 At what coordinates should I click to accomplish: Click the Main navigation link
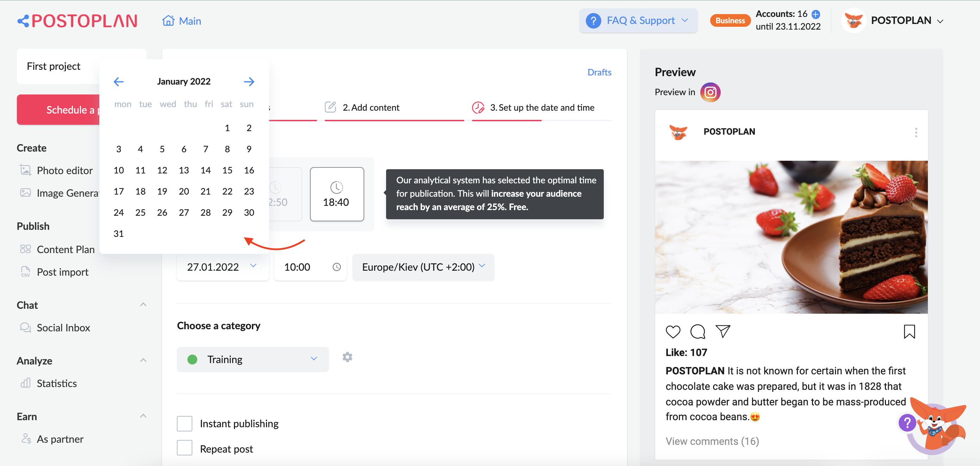[x=190, y=21]
